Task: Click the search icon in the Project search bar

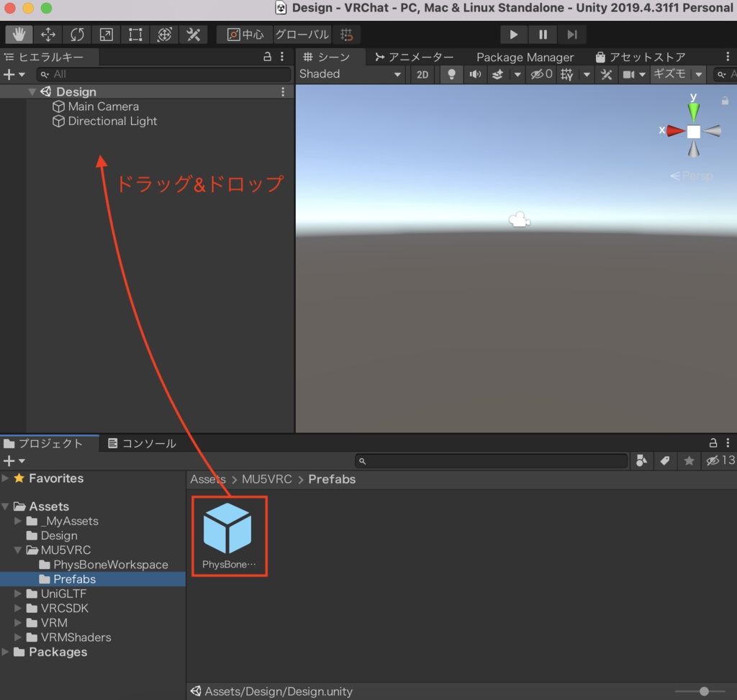Action: pos(363,460)
